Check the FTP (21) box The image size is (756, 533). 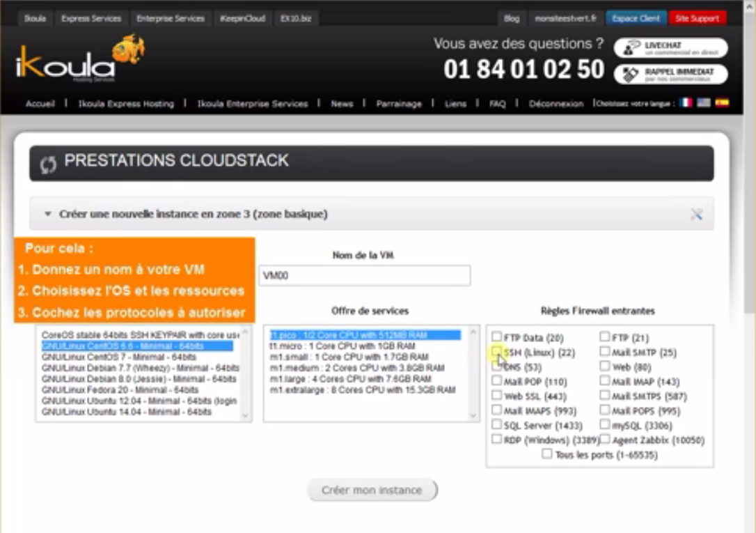pyautogui.click(x=605, y=337)
